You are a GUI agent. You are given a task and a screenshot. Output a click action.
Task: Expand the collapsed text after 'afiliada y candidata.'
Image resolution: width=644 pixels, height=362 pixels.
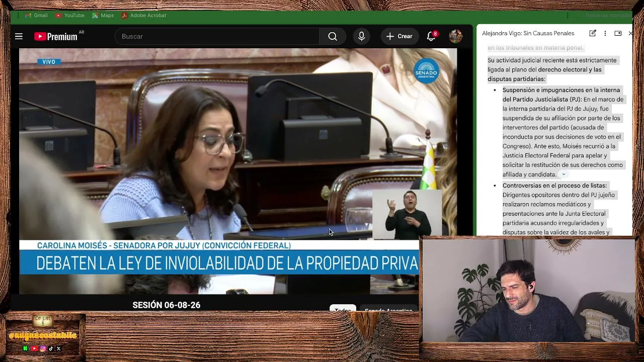click(563, 174)
